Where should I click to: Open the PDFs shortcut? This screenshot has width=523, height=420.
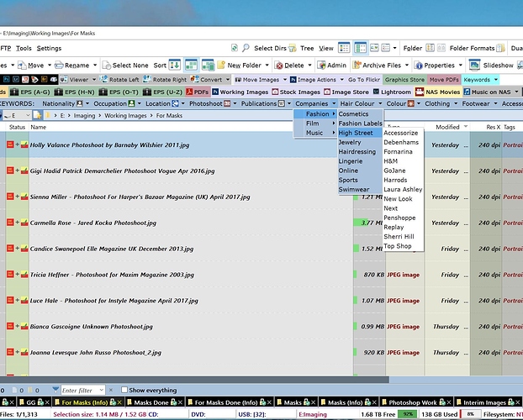click(197, 92)
